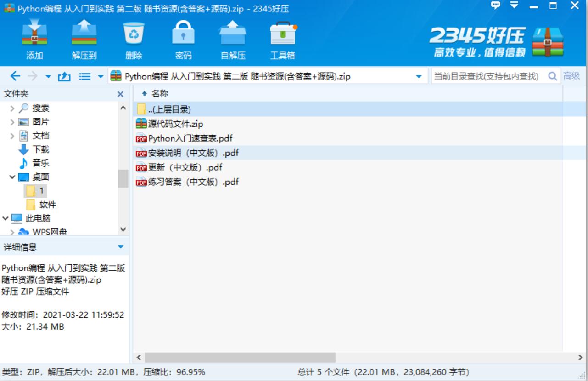Expand the address bar path dropdown
Viewport: 588px width, 381px height.
point(418,77)
